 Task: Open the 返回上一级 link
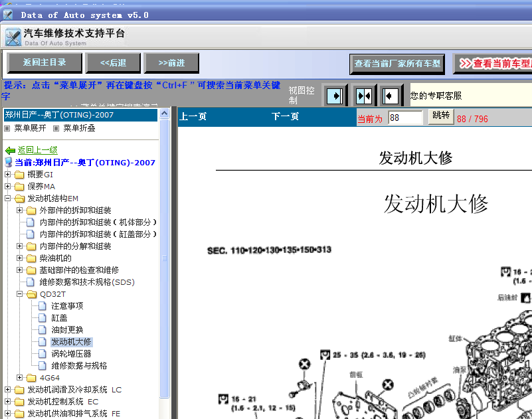coord(38,150)
